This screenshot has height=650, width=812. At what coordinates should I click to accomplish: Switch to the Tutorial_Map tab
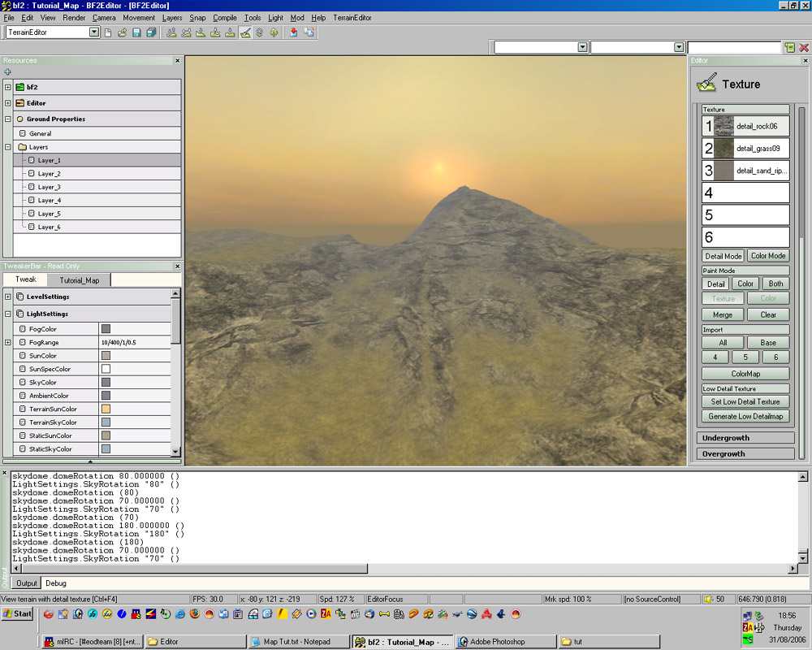coord(79,280)
